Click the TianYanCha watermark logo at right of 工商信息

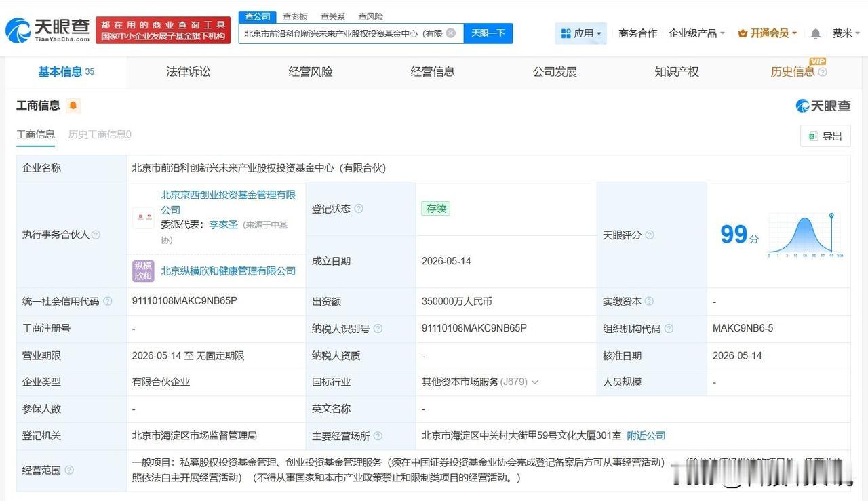click(x=823, y=106)
